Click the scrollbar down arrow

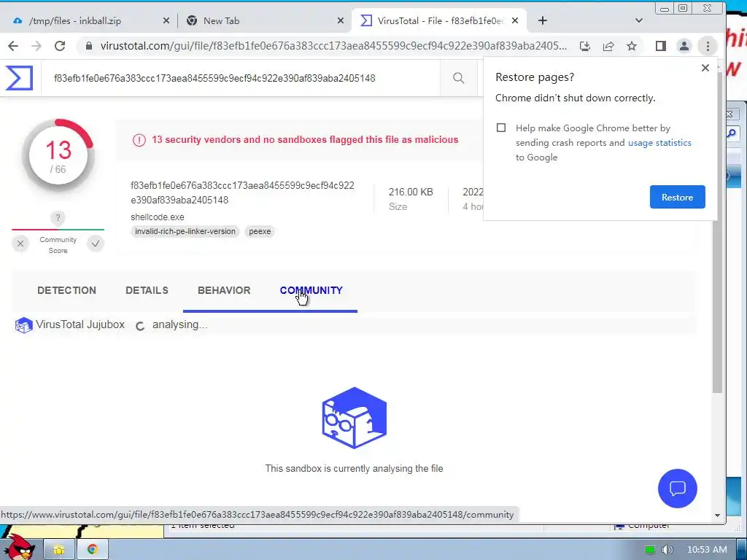(718, 516)
